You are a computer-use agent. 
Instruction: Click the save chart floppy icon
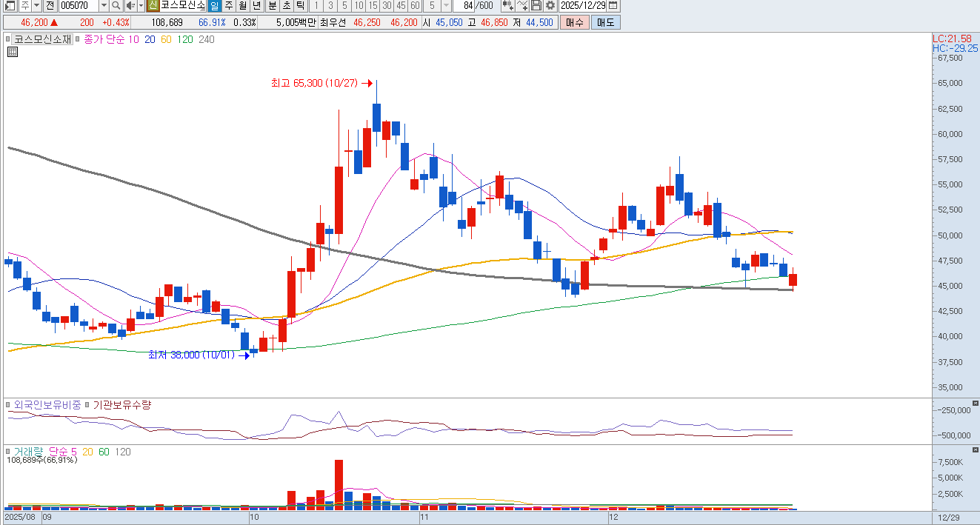point(536,6)
